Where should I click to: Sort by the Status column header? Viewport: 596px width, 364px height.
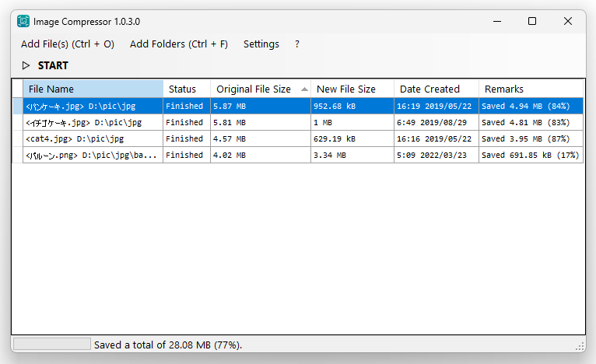[187, 89]
